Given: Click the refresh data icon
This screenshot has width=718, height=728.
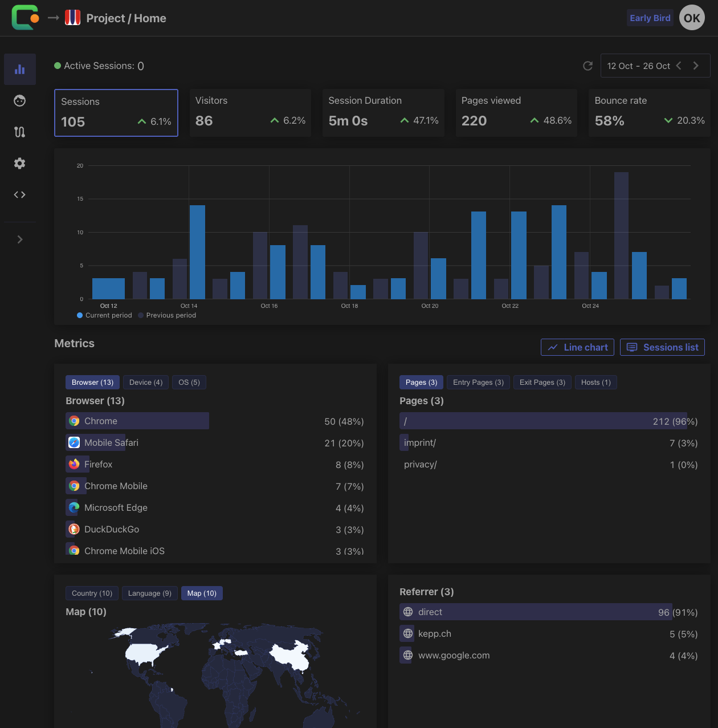Looking at the screenshot, I should [588, 66].
